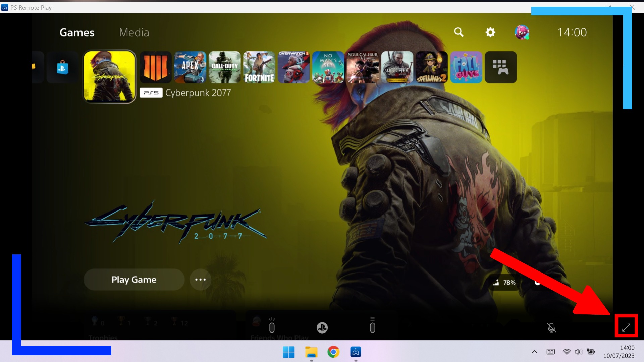This screenshot has height=362, width=644.
Task: Show hidden icons in the system tray
Action: click(535, 352)
